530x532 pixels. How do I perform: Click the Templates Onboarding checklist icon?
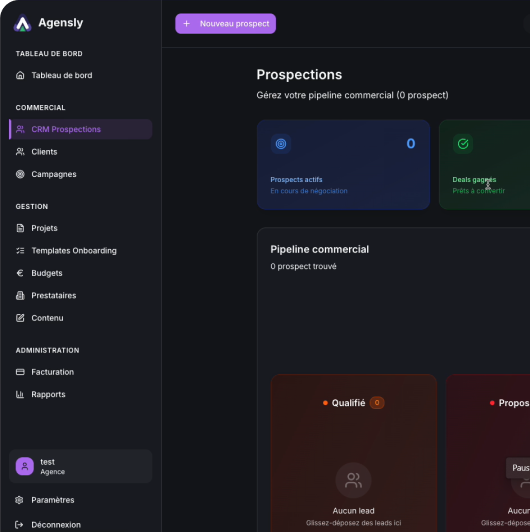tap(20, 250)
